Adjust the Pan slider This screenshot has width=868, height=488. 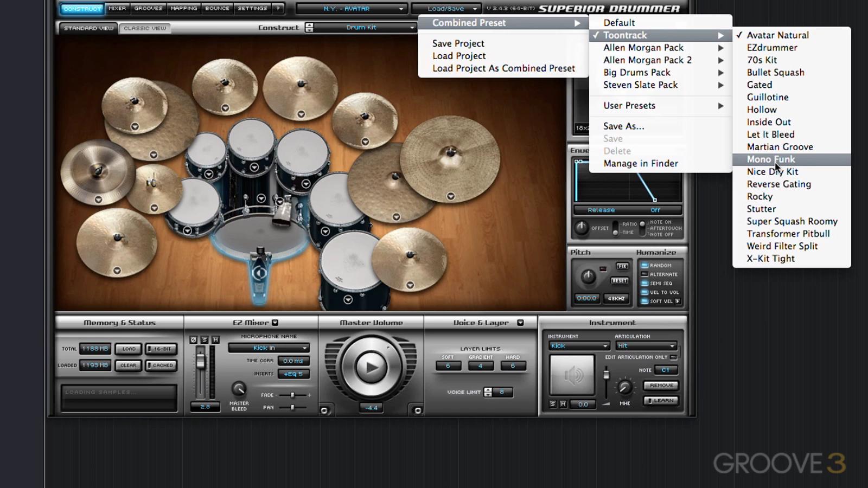292,407
